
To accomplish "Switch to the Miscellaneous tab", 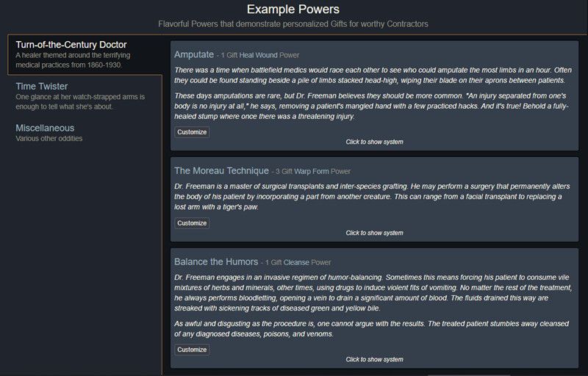I will click(85, 133).
